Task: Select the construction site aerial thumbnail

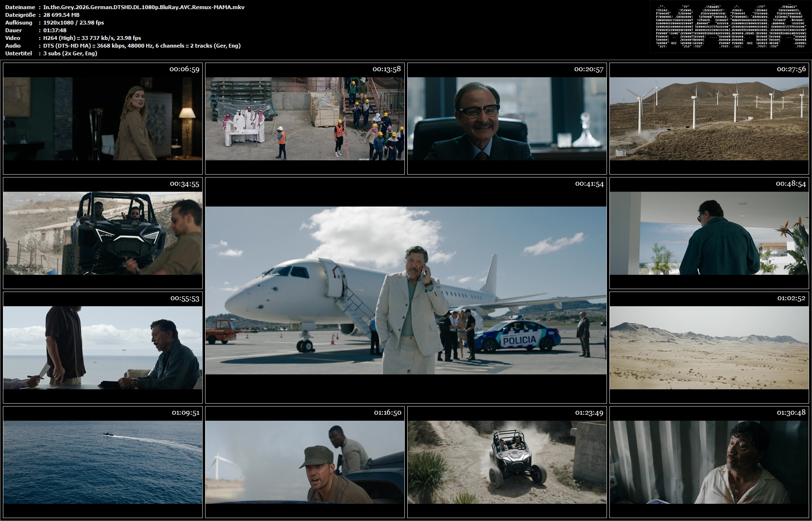Action: tap(305, 118)
